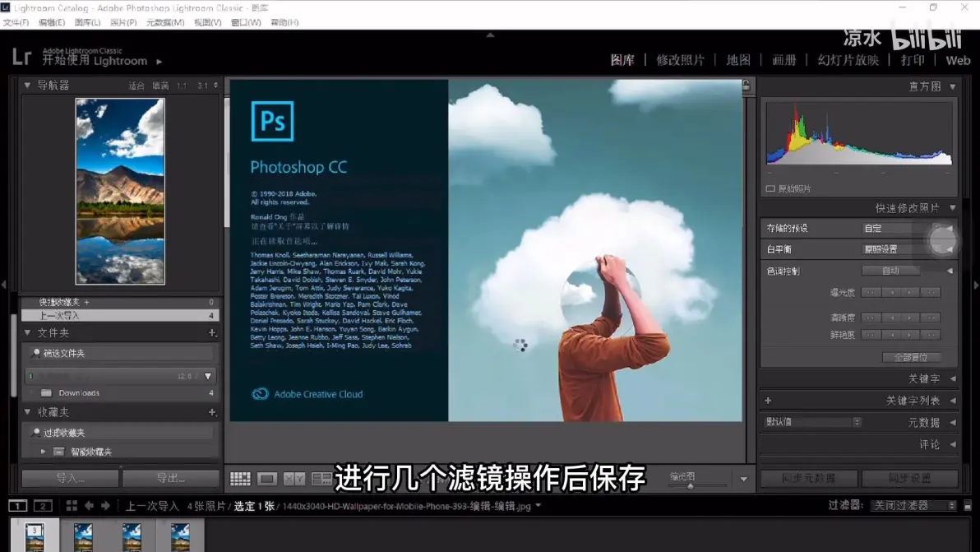Viewport: 980px width, 552px height.
Task: Open the 过滤器 关闭过滤器 dropdown
Action: coord(913,506)
